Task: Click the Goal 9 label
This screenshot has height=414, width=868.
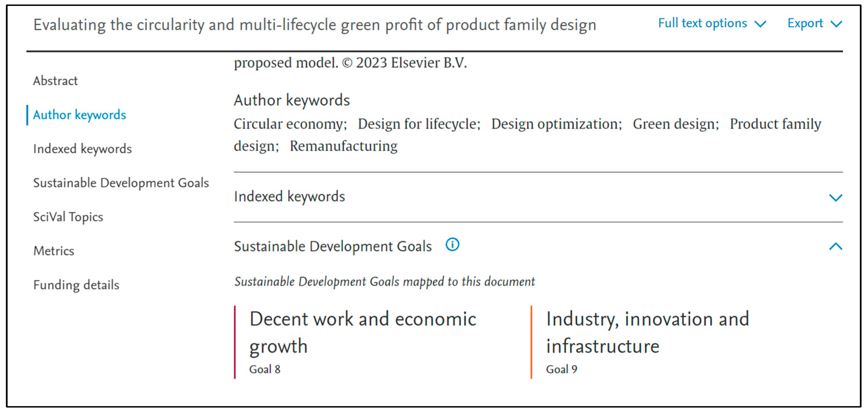Action: click(x=562, y=369)
